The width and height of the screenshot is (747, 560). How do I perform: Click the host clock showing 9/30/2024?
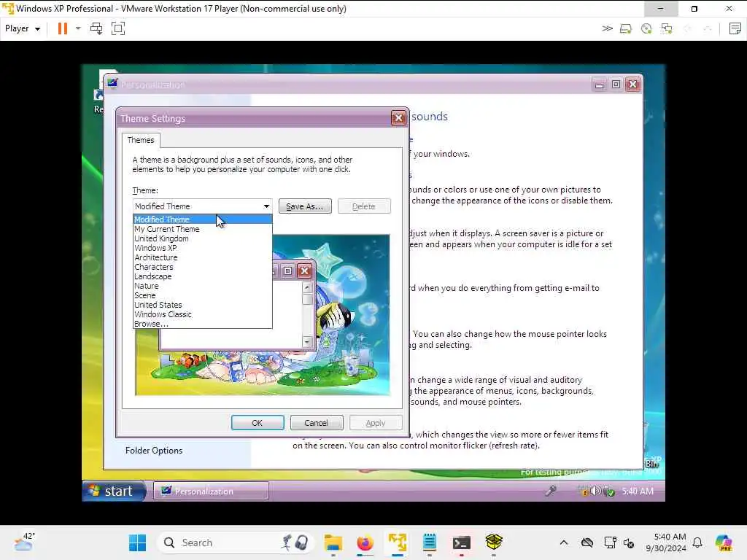(666, 542)
